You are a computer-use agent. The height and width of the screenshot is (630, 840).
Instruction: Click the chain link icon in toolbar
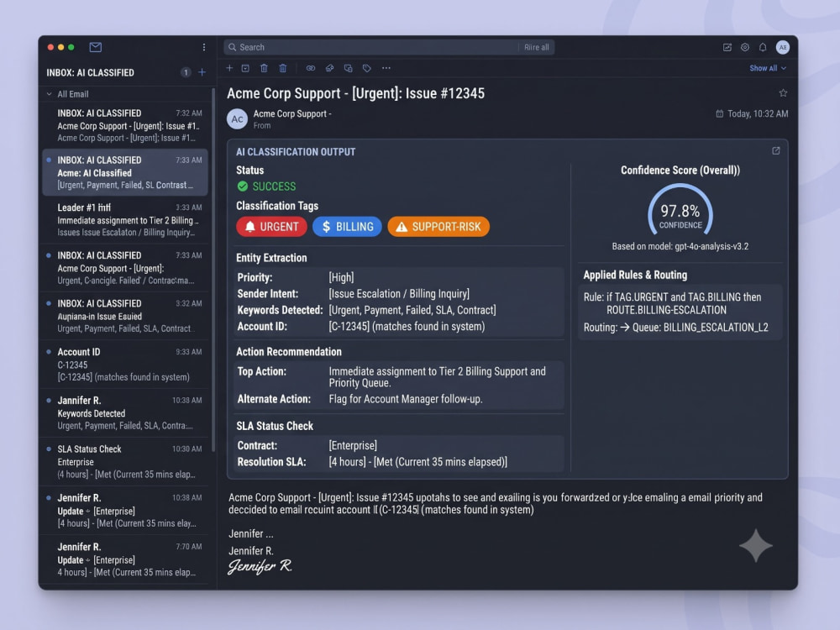click(x=311, y=68)
